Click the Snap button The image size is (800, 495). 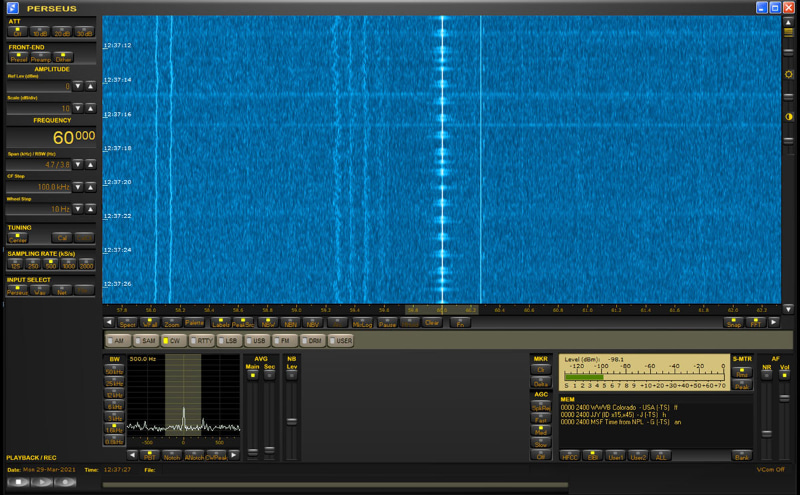point(734,323)
